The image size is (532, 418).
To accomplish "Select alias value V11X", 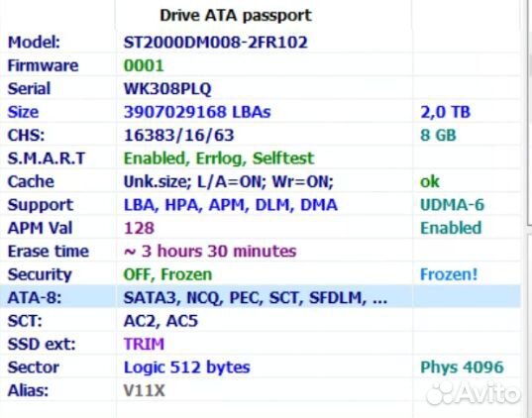I will click(x=144, y=390).
